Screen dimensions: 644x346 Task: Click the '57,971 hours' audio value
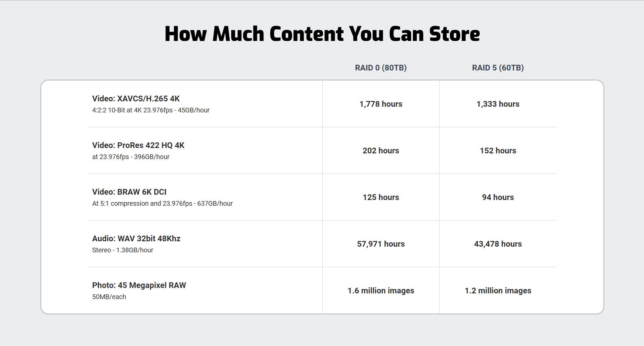tap(381, 244)
